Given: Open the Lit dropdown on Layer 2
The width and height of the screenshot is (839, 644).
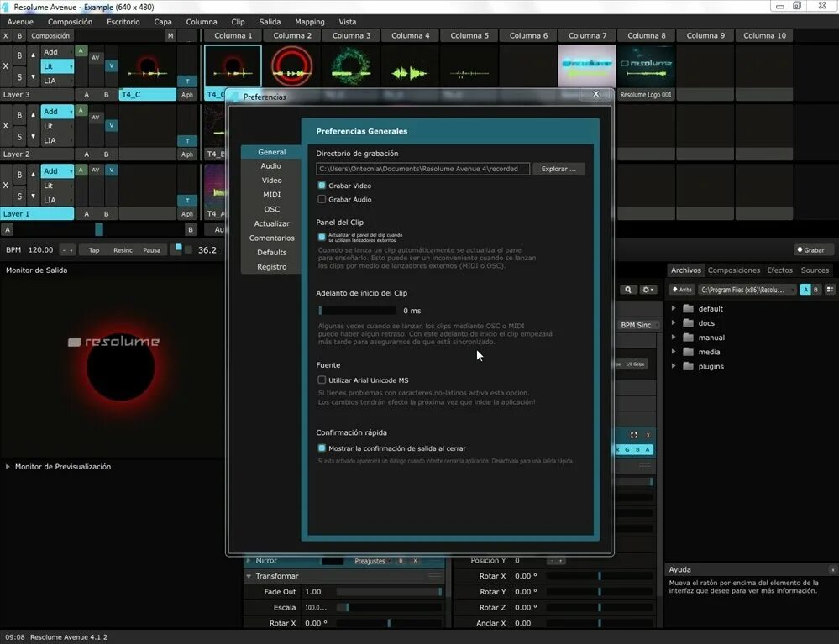Looking at the screenshot, I should pos(57,126).
